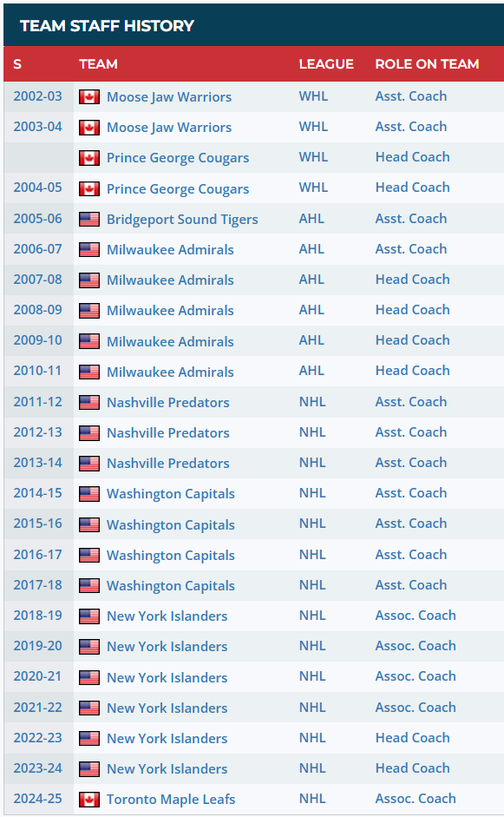The image size is (504, 817).
Task: Open Toronto Maple Leafs team link
Action: [171, 800]
